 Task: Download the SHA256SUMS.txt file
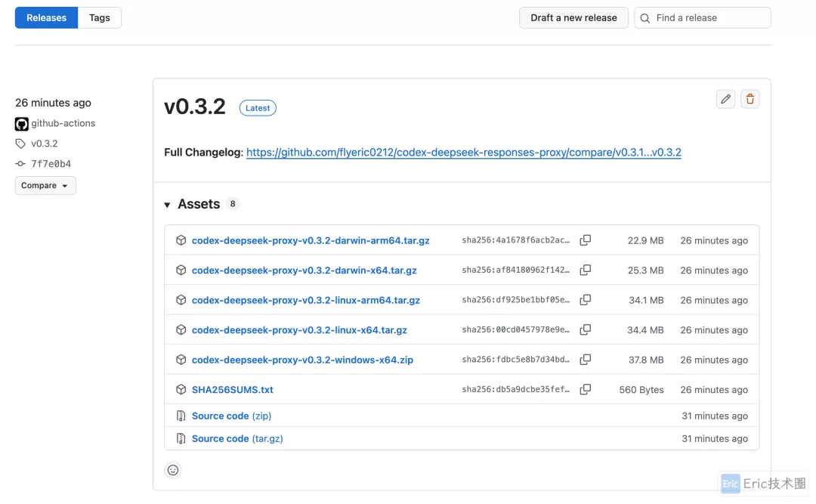(x=232, y=389)
